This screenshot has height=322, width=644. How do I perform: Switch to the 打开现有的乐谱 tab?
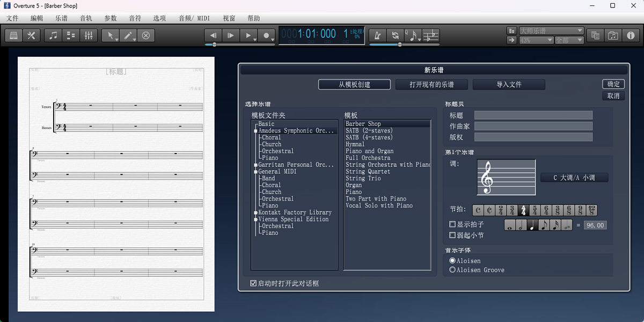(x=431, y=85)
